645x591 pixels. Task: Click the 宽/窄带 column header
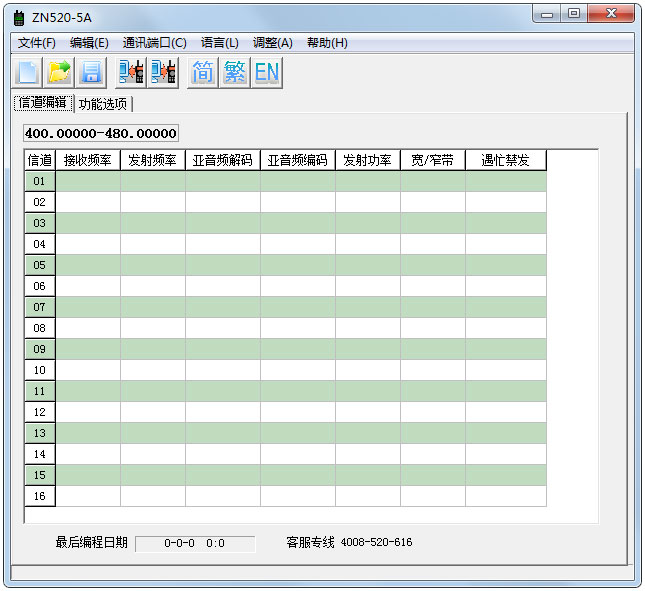pyautogui.click(x=433, y=160)
